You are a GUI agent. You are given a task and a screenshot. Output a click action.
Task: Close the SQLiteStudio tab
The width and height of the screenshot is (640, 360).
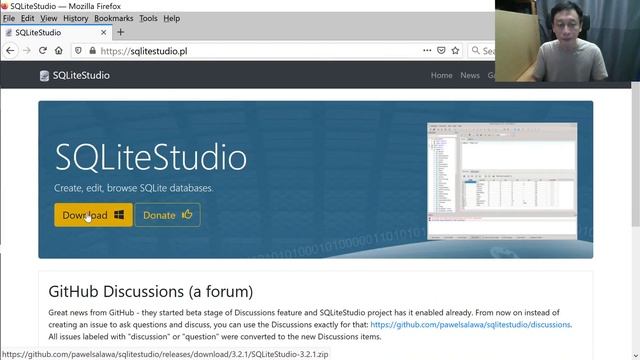[x=104, y=32]
